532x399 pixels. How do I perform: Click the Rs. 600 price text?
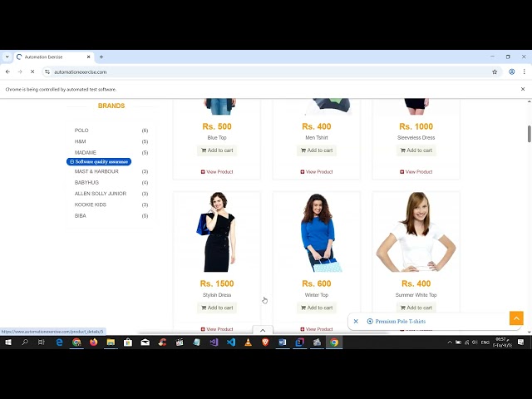tap(317, 283)
